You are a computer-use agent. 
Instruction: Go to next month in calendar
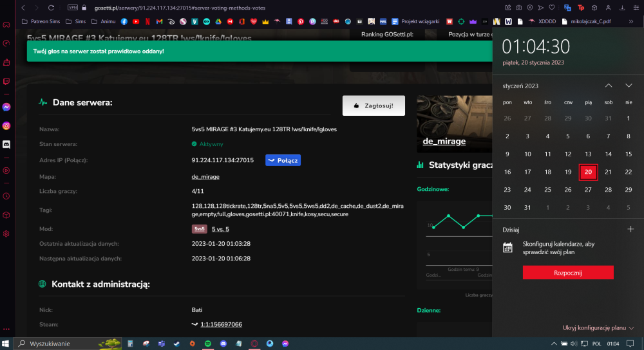click(629, 86)
